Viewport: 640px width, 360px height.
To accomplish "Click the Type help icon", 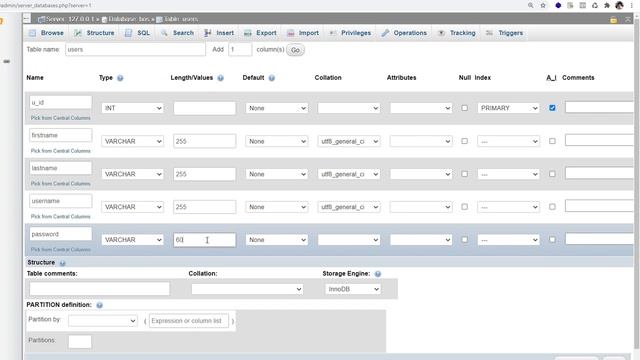I will 120,78.
